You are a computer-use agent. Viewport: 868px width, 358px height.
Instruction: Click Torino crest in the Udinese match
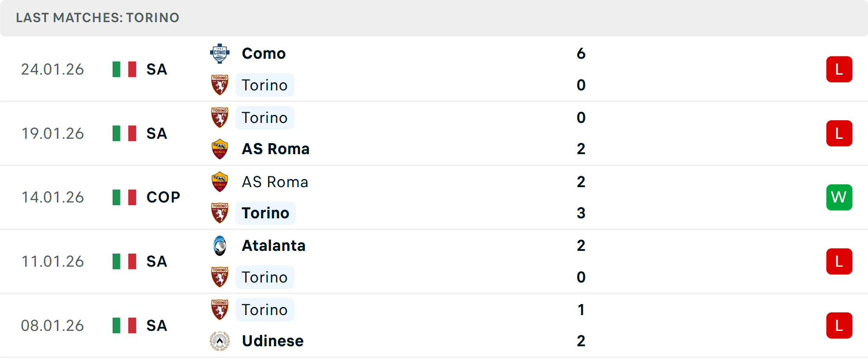click(220, 310)
